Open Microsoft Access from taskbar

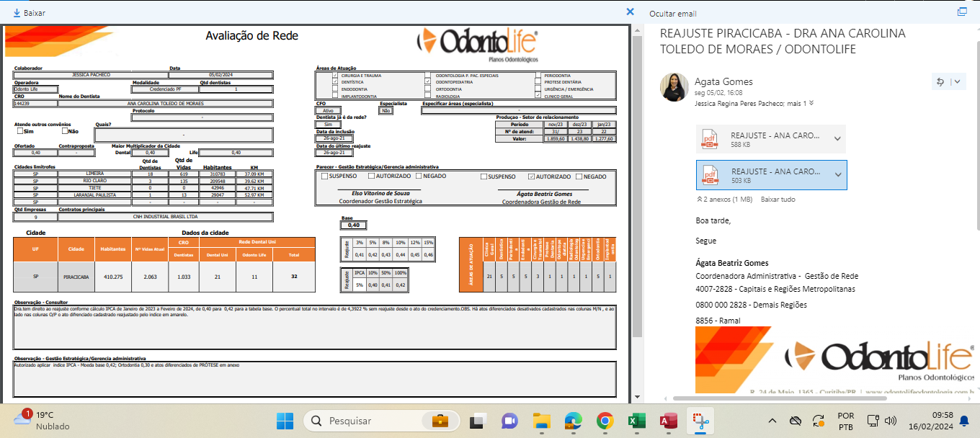click(669, 421)
